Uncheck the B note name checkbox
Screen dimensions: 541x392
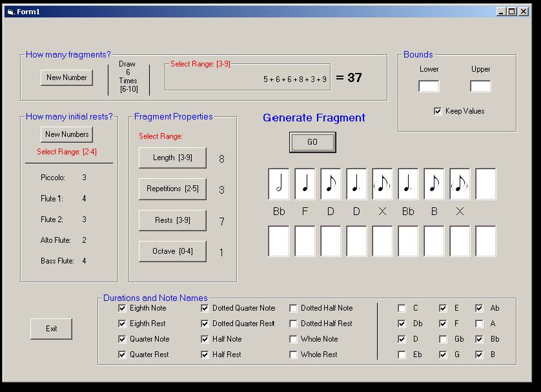coord(480,355)
